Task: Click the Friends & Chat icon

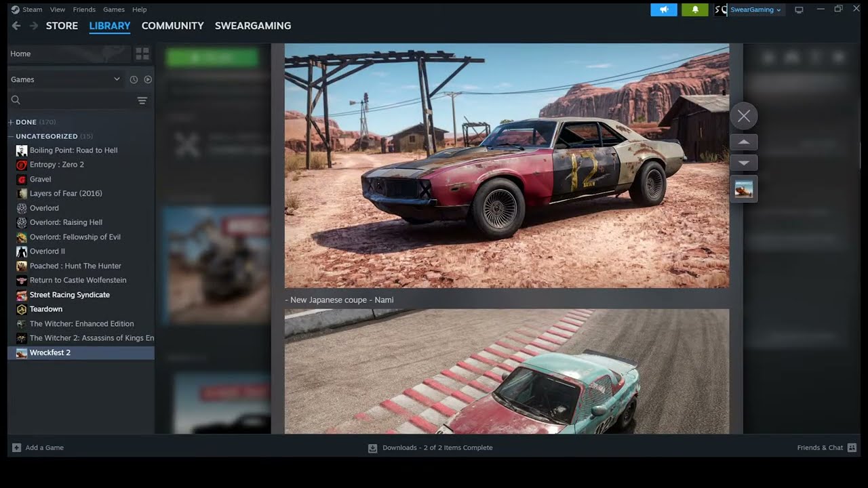Action: [x=852, y=447]
